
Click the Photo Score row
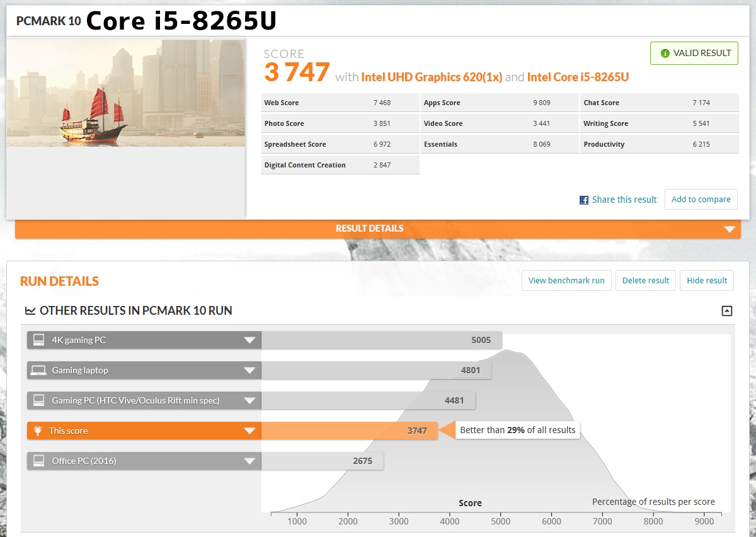340,123
